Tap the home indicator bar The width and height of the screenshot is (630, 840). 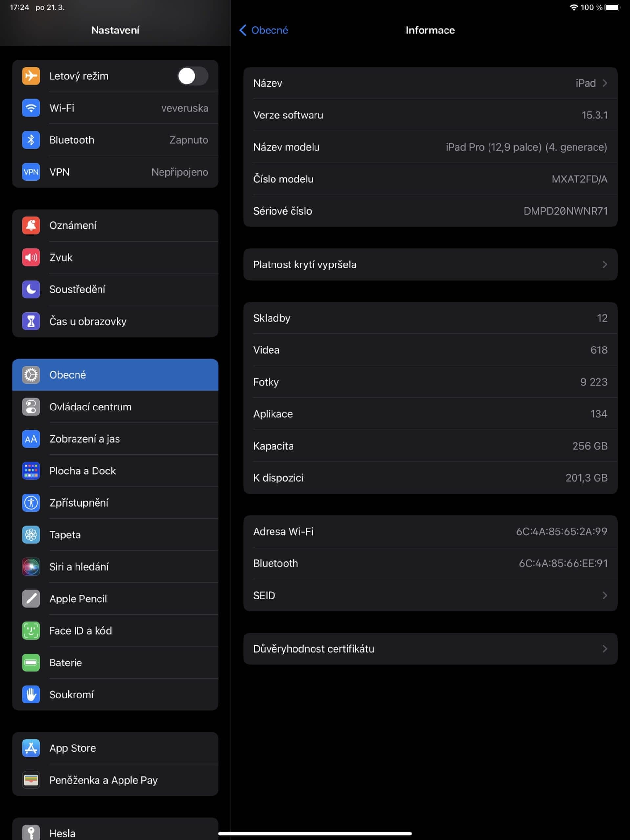coord(315,833)
